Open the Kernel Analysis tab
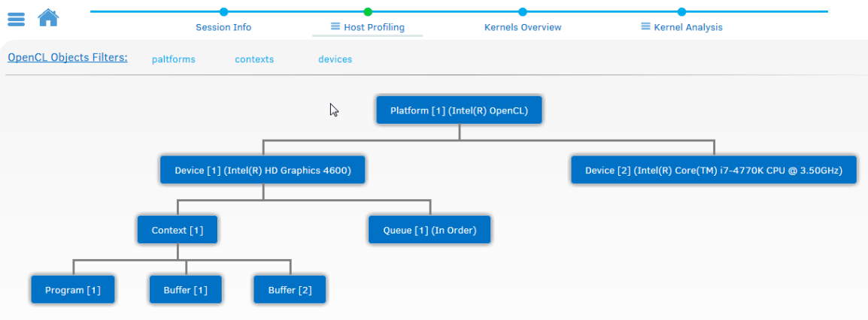The image size is (868, 320). [x=681, y=27]
